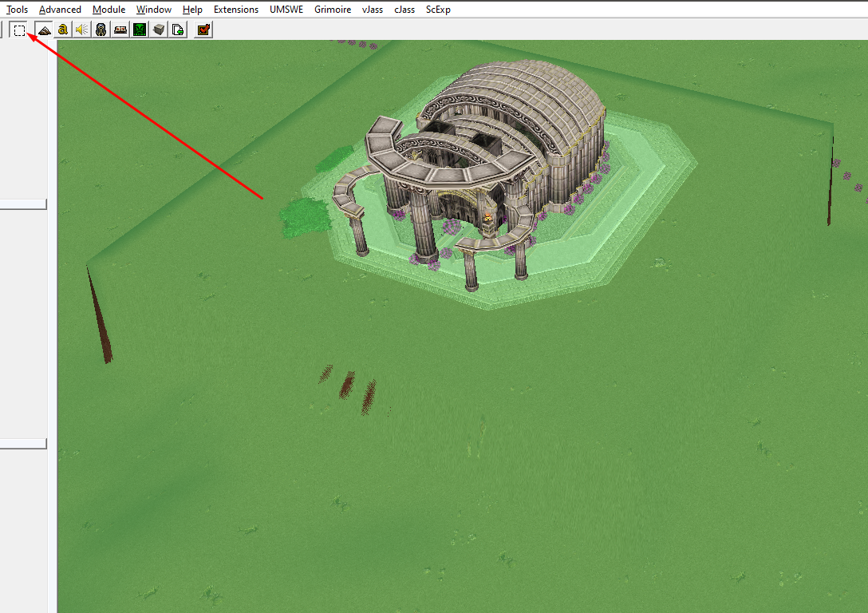Open the AI Editor

pyautogui.click(x=140, y=30)
